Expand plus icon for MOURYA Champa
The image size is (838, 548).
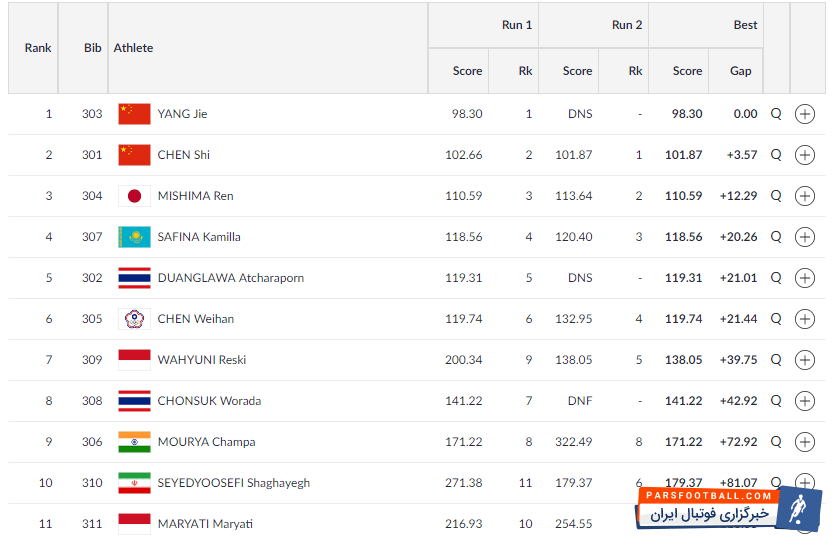[x=805, y=442]
